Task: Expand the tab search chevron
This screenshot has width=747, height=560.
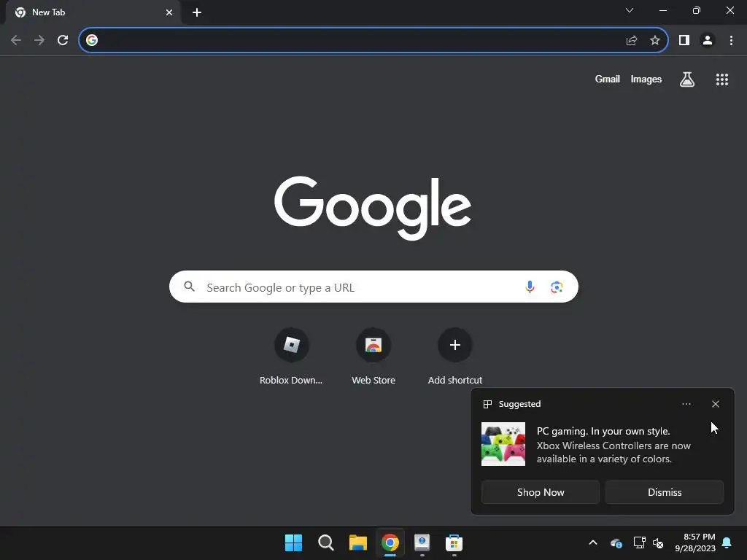Action: tap(630, 10)
